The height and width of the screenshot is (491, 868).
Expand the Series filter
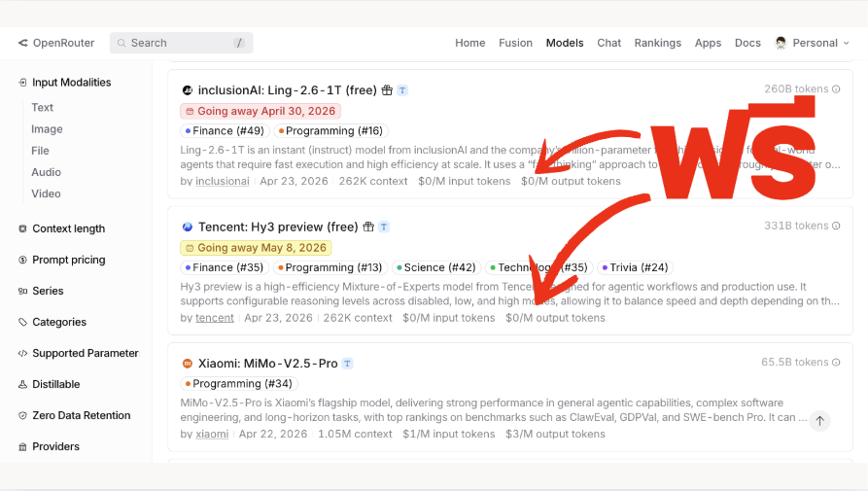[x=48, y=291]
